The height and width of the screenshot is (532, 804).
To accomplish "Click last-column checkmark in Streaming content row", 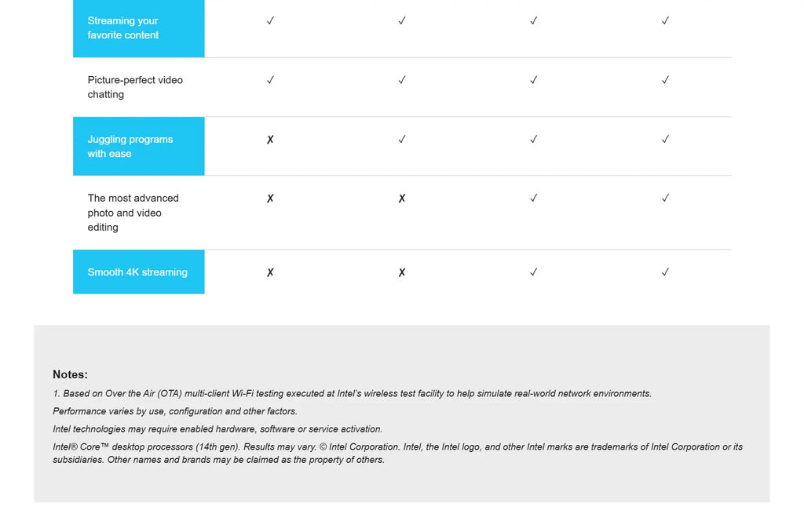I will tap(665, 21).
